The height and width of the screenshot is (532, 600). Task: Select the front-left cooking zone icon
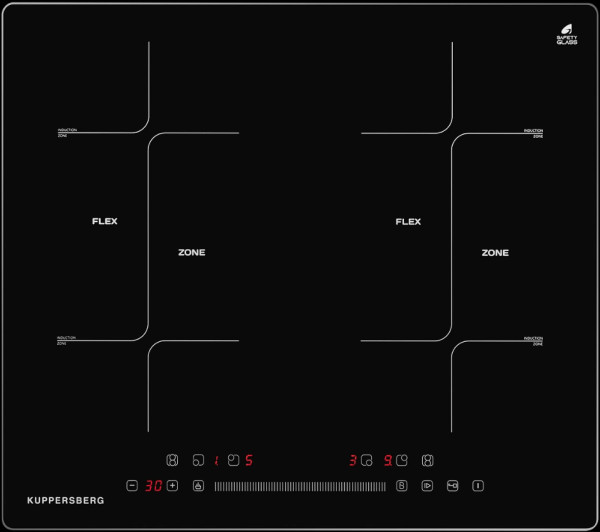pos(199,460)
